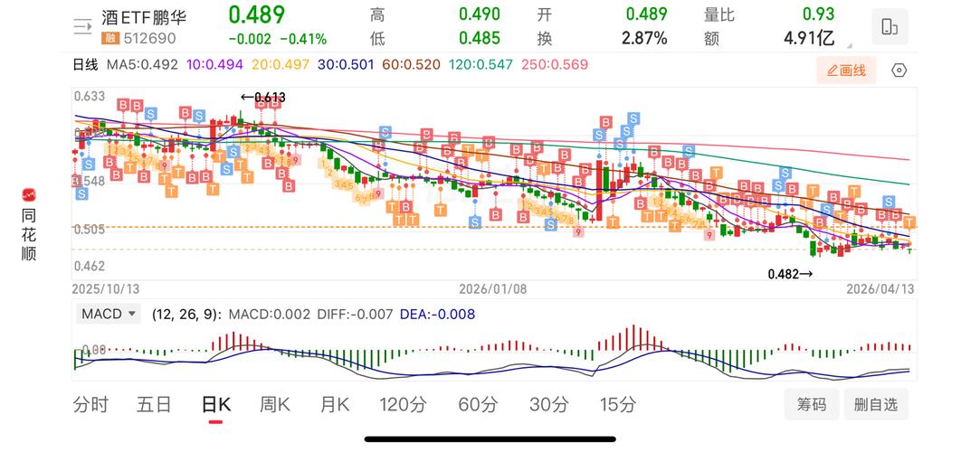Tap the brown 60:0.520 MA label
980x452 pixels.
[x=411, y=65]
